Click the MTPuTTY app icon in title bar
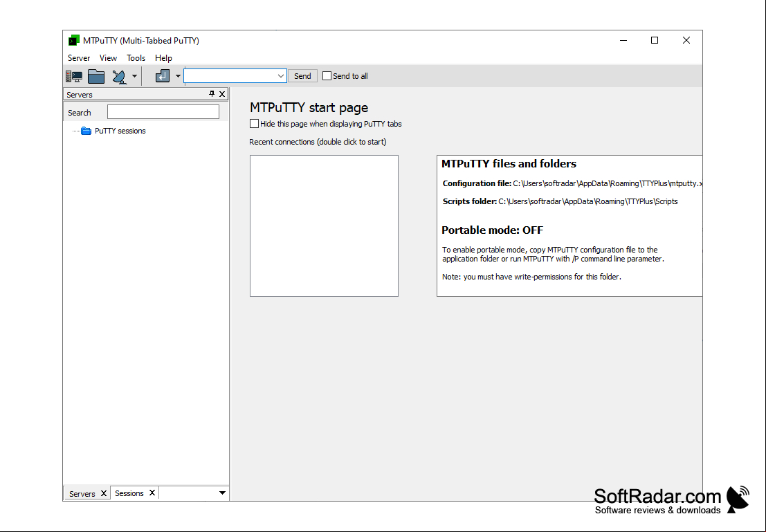 (x=74, y=40)
